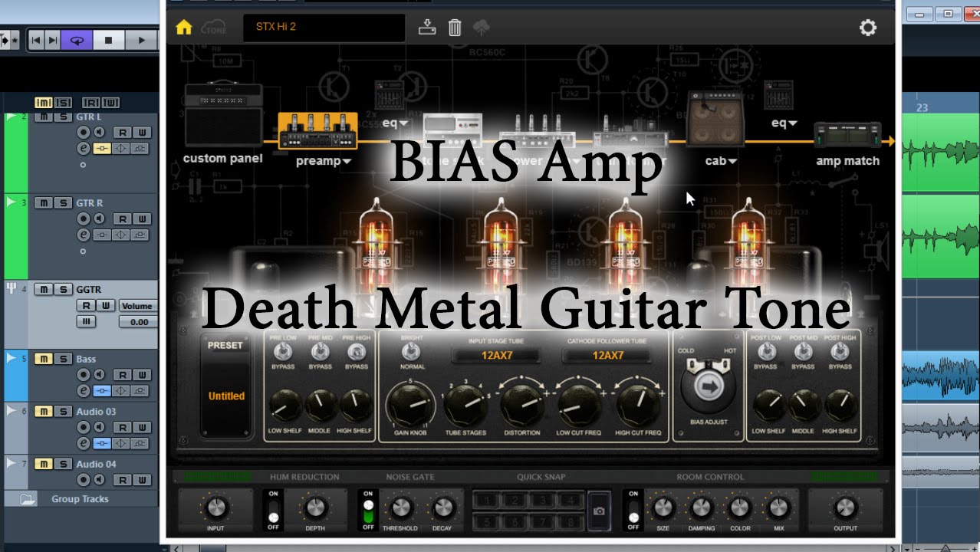Toggle the PRE MID bypass switch
Viewport: 980px width, 552px height.
[320, 352]
